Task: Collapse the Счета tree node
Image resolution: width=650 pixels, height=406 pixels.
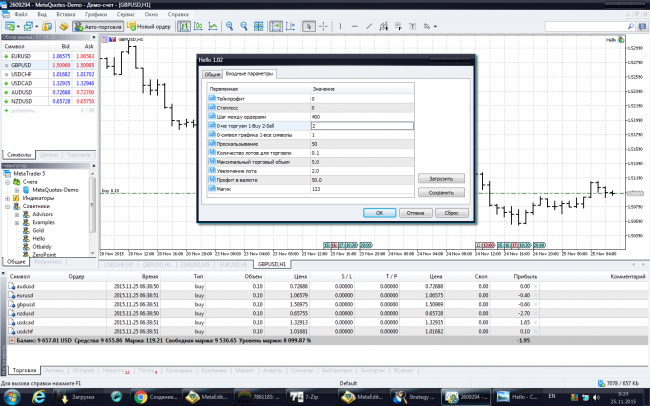Action: click(x=7, y=181)
